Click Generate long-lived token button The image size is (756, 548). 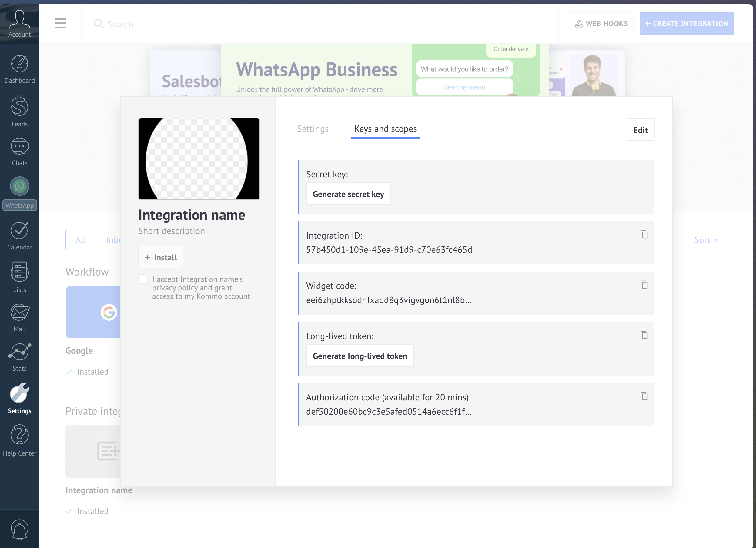coord(360,356)
